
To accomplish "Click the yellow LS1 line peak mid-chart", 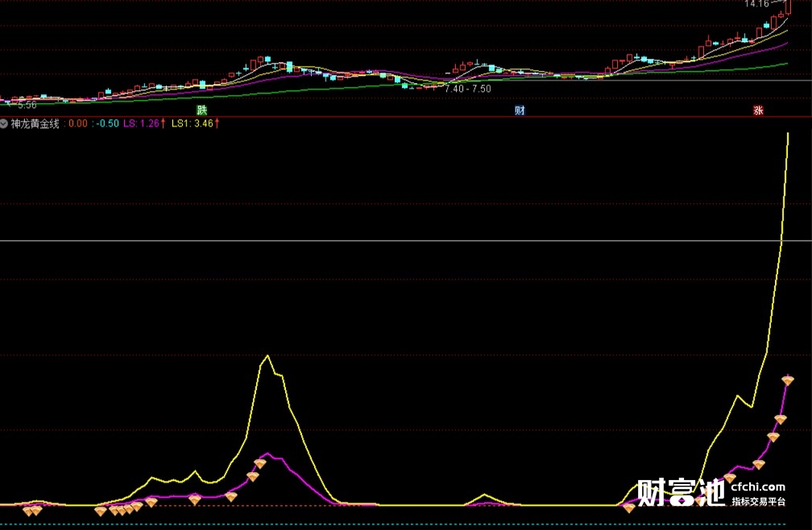I will pos(267,356).
